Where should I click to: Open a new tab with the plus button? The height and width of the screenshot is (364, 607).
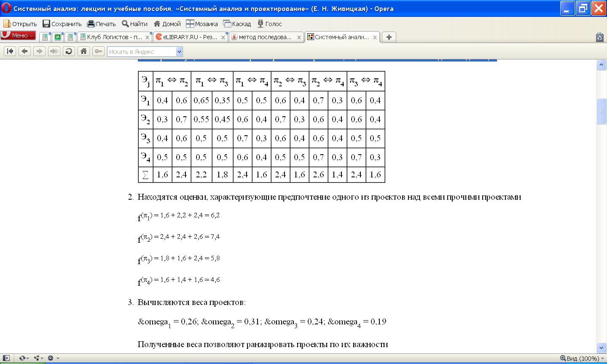pos(389,37)
